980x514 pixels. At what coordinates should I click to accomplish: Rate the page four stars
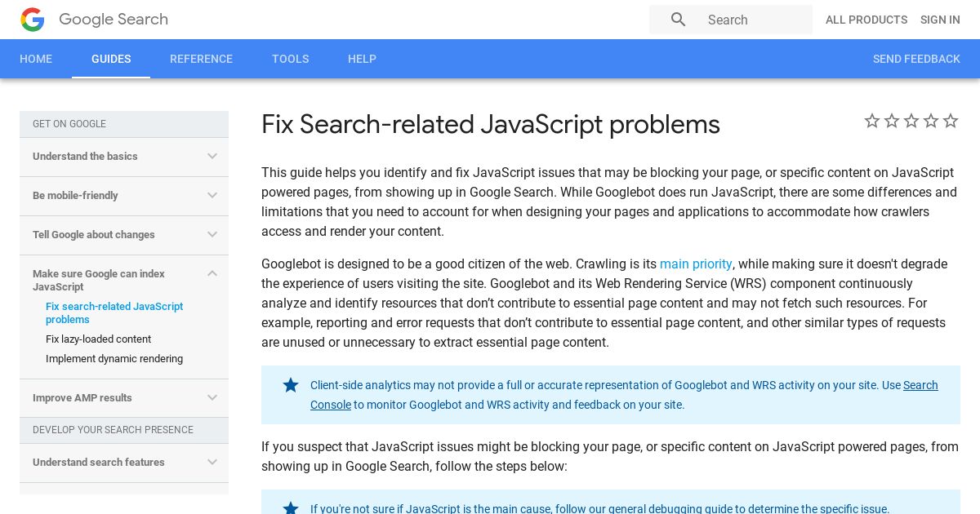[x=931, y=121]
